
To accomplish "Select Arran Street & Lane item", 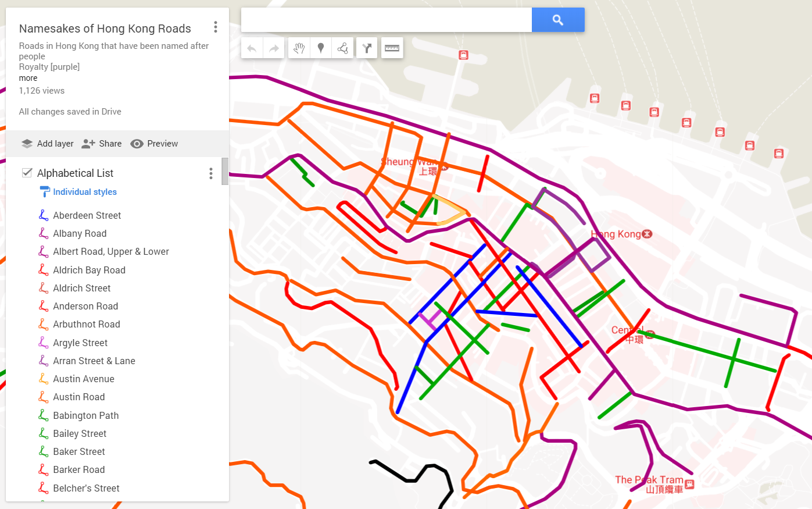I will tap(94, 361).
